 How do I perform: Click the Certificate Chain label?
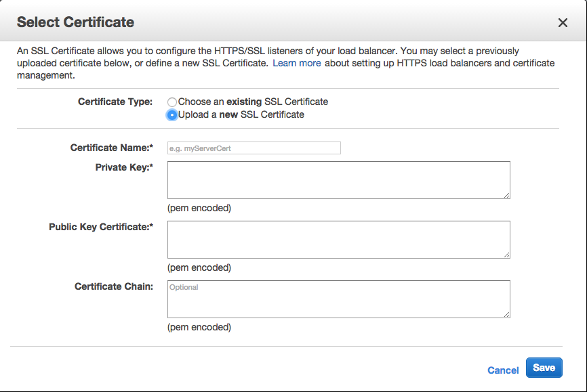pyautogui.click(x=114, y=286)
